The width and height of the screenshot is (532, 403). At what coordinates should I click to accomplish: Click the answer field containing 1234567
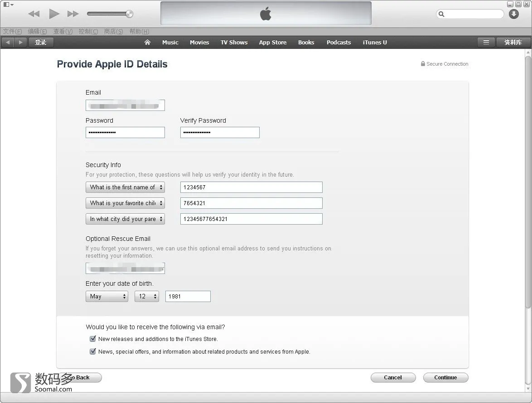(x=251, y=187)
